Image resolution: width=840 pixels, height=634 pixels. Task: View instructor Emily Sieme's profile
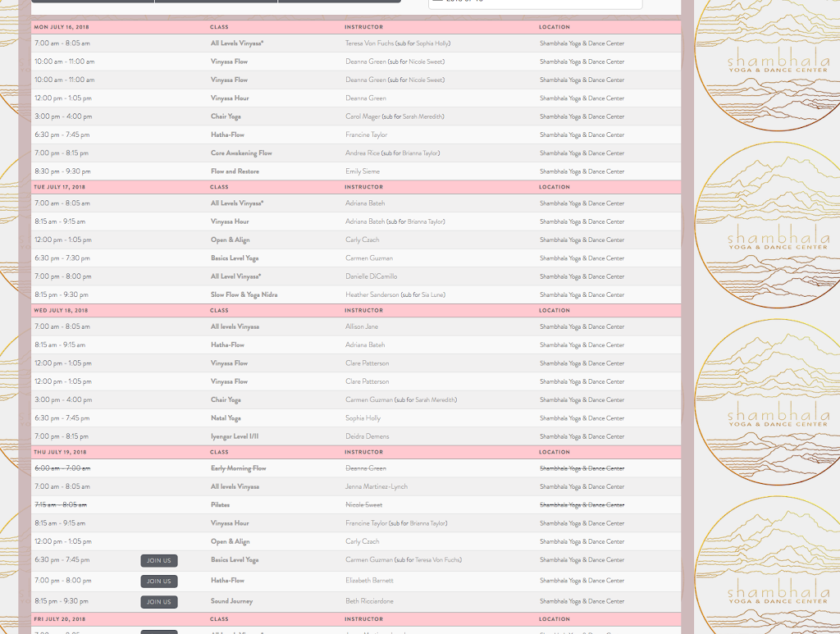[x=362, y=171]
